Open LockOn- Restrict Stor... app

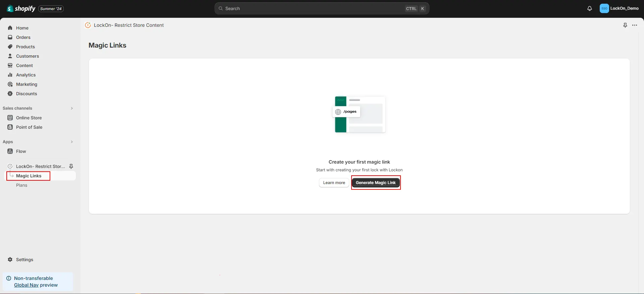click(x=41, y=166)
